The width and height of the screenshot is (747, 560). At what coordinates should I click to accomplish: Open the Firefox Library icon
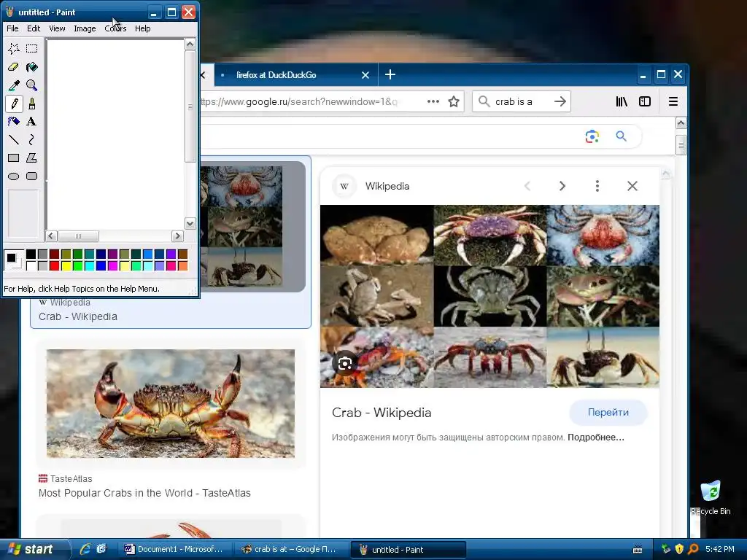[622, 101]
